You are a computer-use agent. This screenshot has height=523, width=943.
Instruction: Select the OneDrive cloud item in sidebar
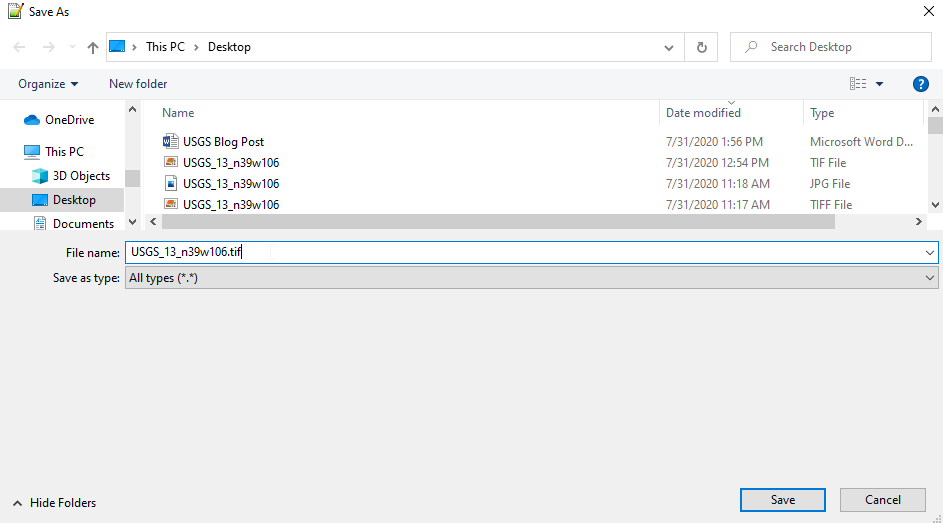click(x=69, y=120)
